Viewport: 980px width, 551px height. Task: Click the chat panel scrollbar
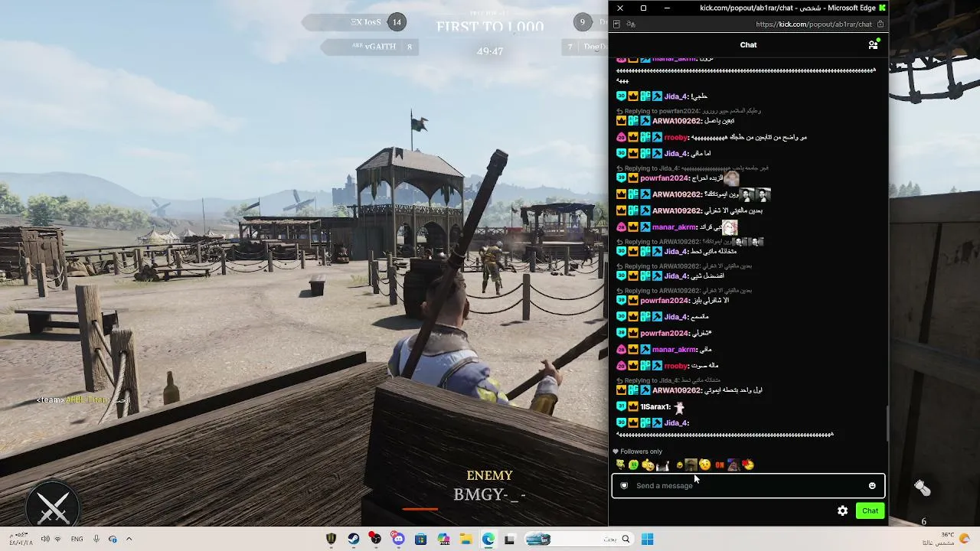coord(887,423)
